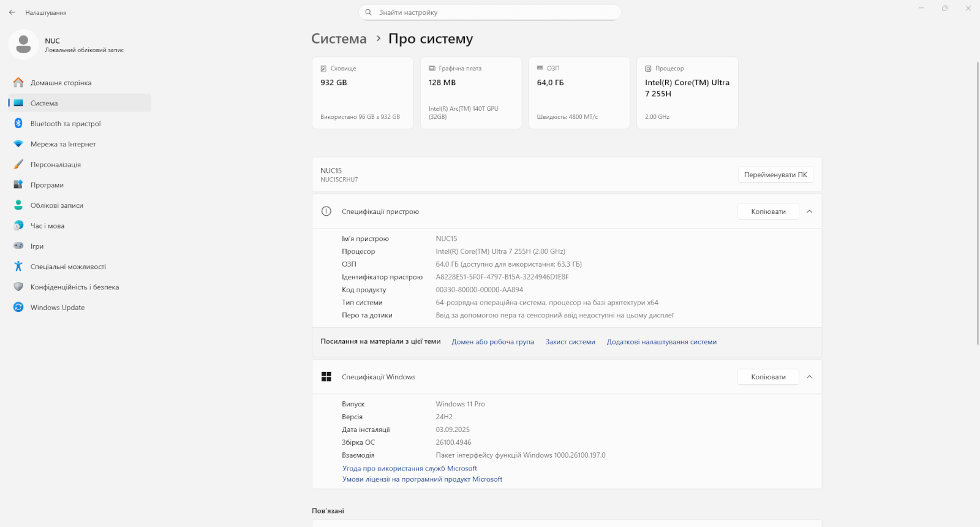Open Персоналізація settings page
Screen dimensions: 980x527
80,164
